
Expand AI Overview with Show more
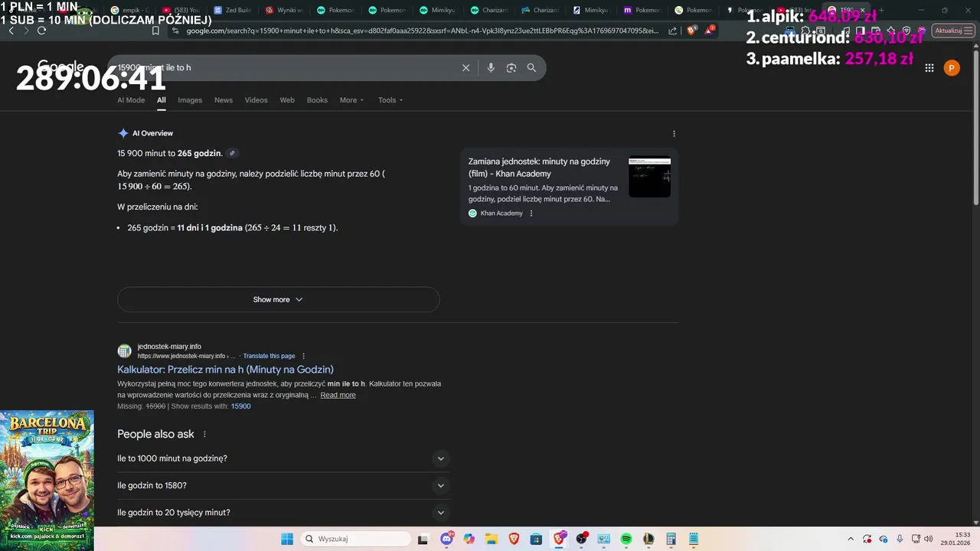pos(278,299)
